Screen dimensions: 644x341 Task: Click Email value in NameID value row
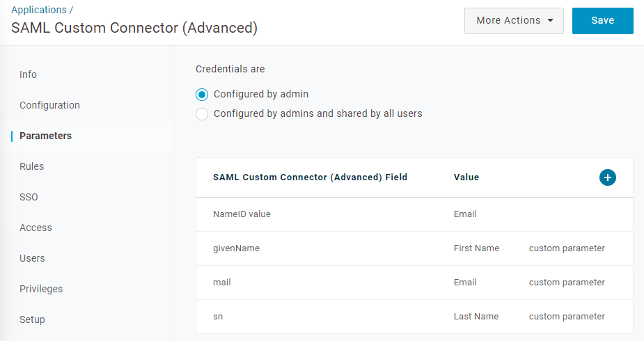[x=465, y=214]
